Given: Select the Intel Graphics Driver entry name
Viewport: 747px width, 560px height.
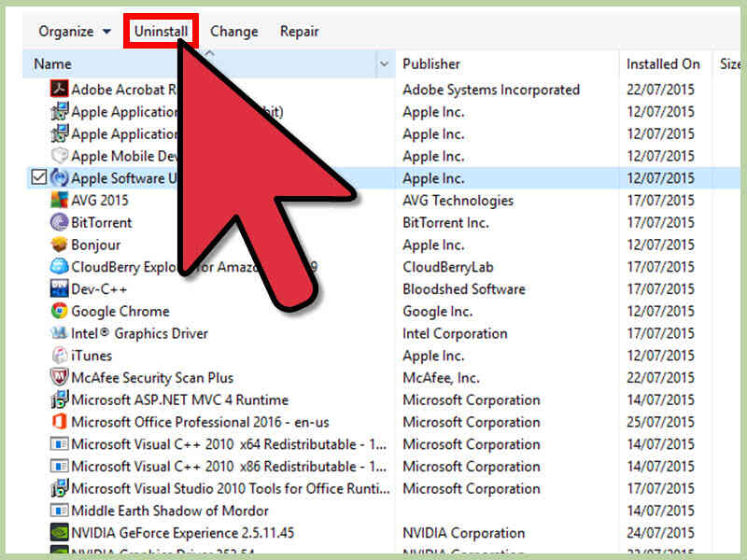Looking at the screenshot, I should click(139, 333).
